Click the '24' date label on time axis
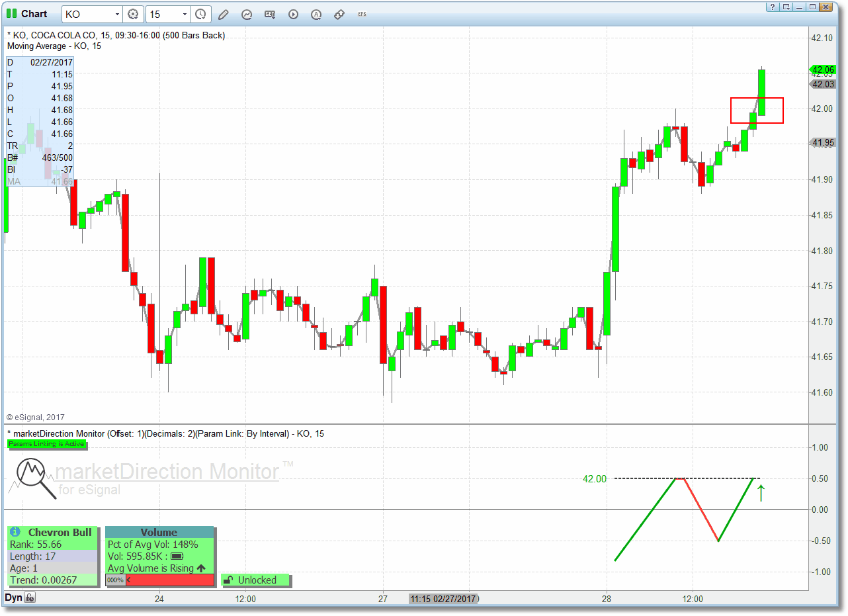Screen dimensions: 848x616 [x=159, y=599]
